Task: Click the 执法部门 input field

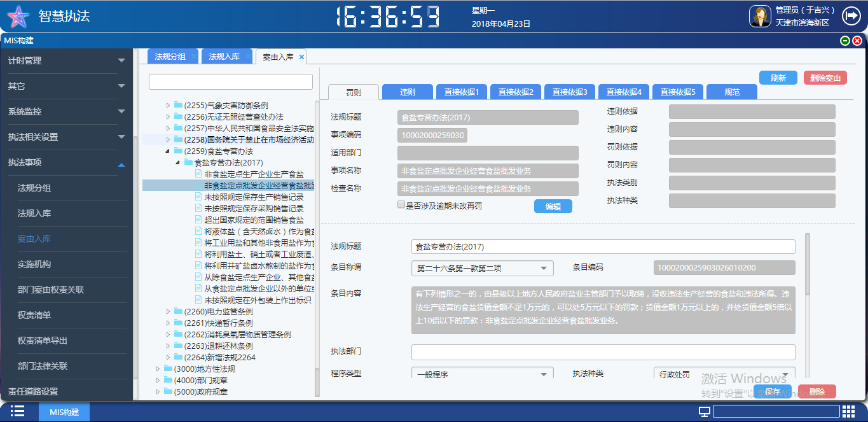Action: coord(603,352)
